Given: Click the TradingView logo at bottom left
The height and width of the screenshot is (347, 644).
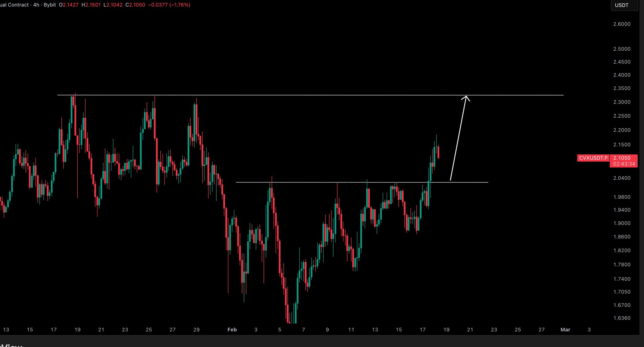Looking at the screenshot, I should tap(11, 345).
